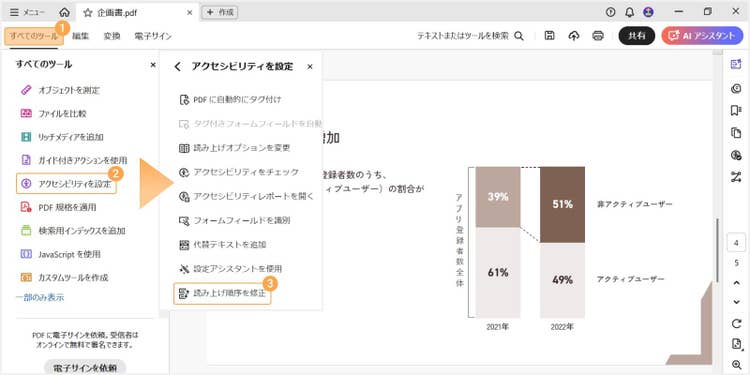
Task: Choose PDF に自動的にタグ付け
Action: pyautogui.click(x=230, y=100)
